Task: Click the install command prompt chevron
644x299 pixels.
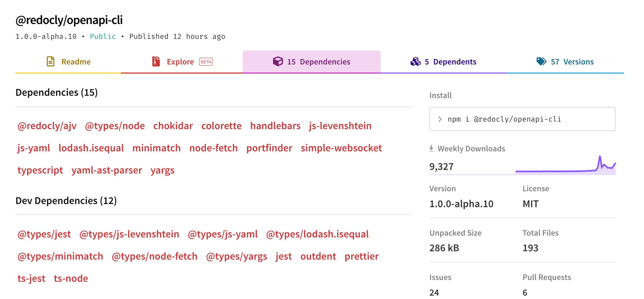Action: coord(440,119)
